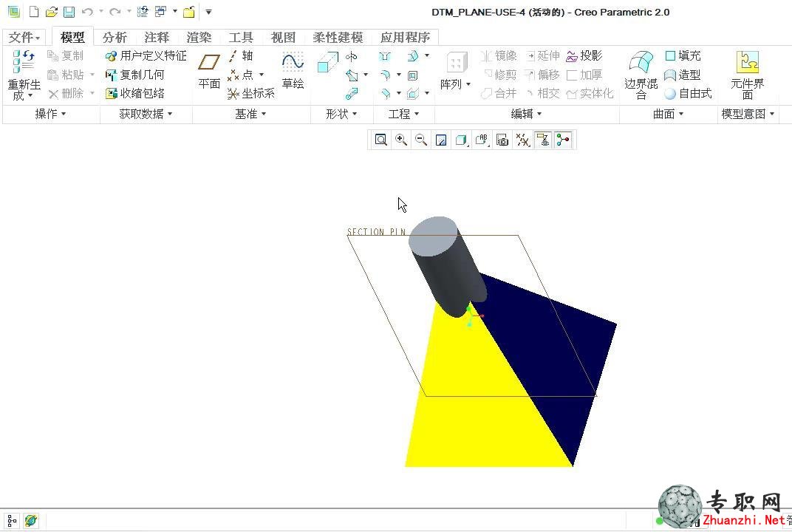This screenshot has height=532, width=792.
Task: Repaint the graphics window
Action: [441, 140]
